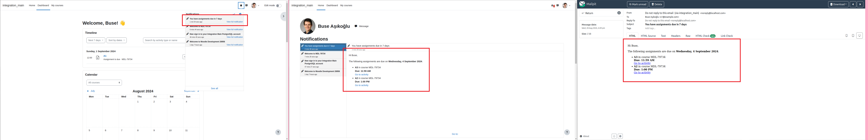Switch to phone preview size icon
This screenshot has height=140, width=868.
[846, 35]
